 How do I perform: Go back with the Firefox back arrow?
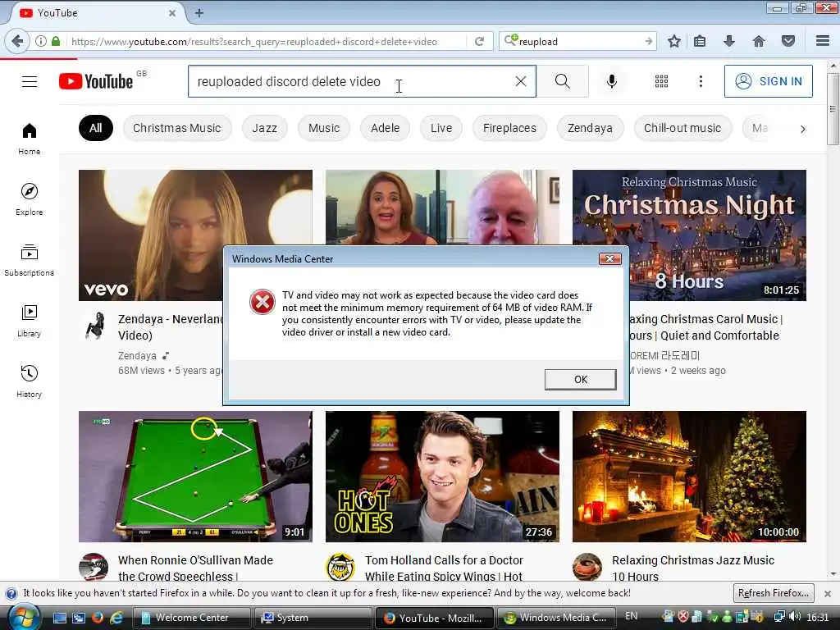pyautogui.click(x=18, y=41)
